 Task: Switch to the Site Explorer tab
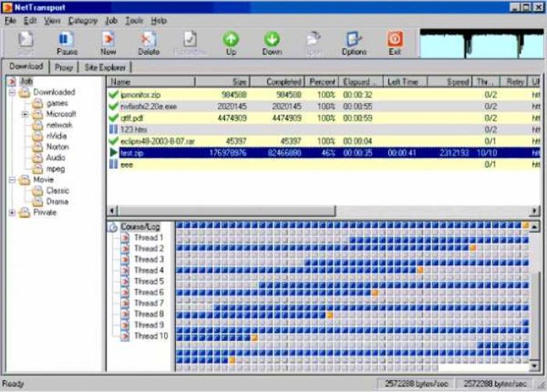pyautogui.click(x=105, y=68)
